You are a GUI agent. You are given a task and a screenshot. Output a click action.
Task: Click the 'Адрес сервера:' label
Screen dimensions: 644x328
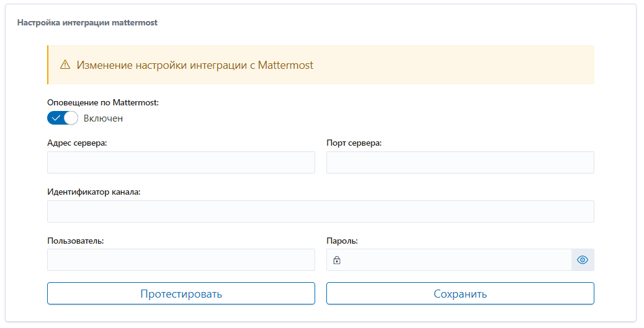coord(77,143)
